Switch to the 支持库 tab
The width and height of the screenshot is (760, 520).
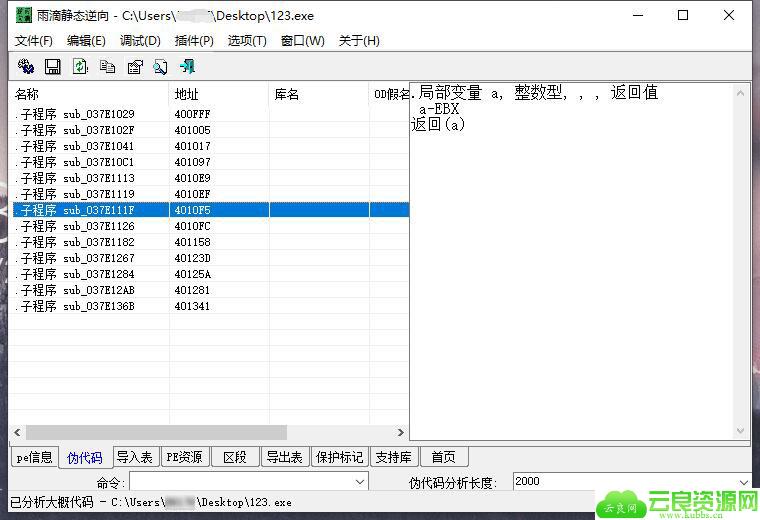[x=394, y=457]
